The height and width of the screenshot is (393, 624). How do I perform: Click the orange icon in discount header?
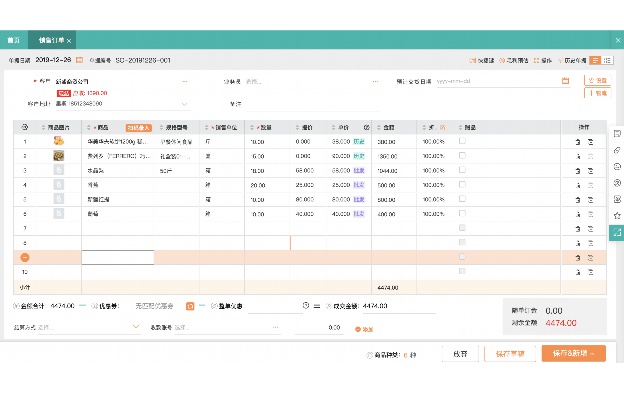pos(443,127)
